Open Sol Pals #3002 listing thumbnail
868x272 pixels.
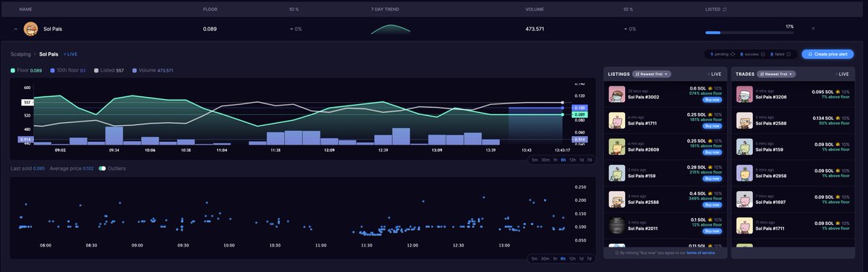(x=617, y=94)
